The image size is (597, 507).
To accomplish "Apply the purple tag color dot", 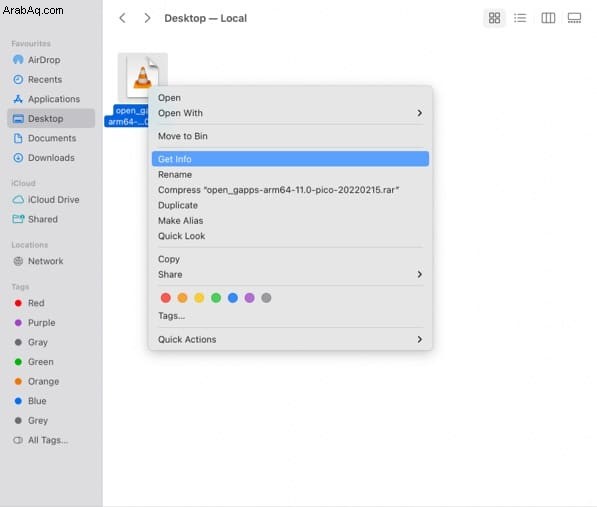I will coord(249,298).
